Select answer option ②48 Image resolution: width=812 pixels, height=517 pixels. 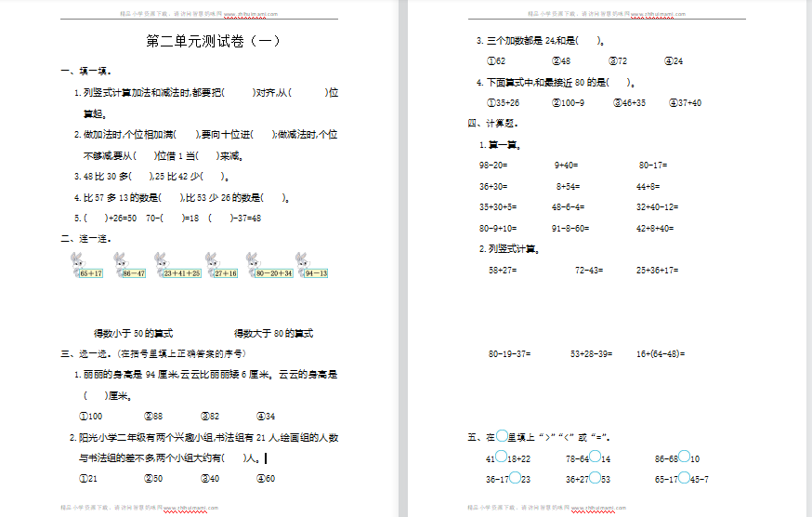pos(561,61)
